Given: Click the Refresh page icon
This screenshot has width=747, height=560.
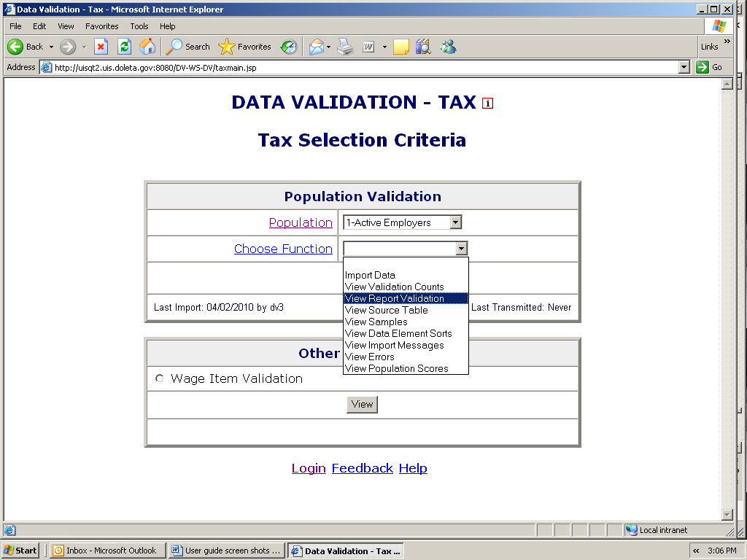Looking at the screenshot, I should [x=124, y=47].
